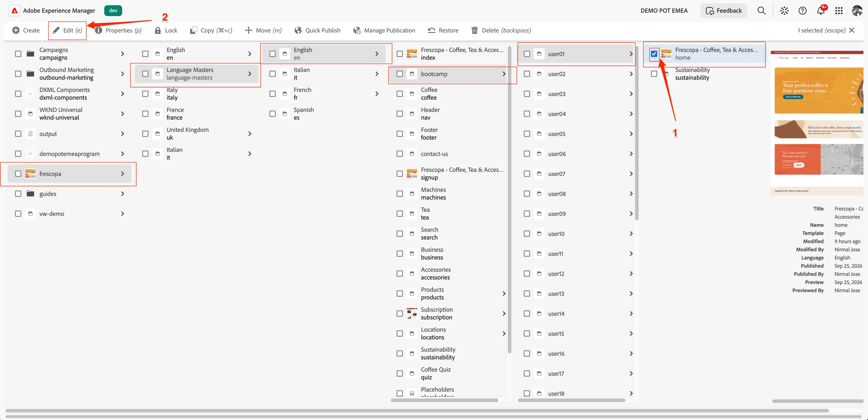Image resolution: width=868 pixels, height=420 pixels.
Task: Open the Machines page row
Action: pos(449,193)
